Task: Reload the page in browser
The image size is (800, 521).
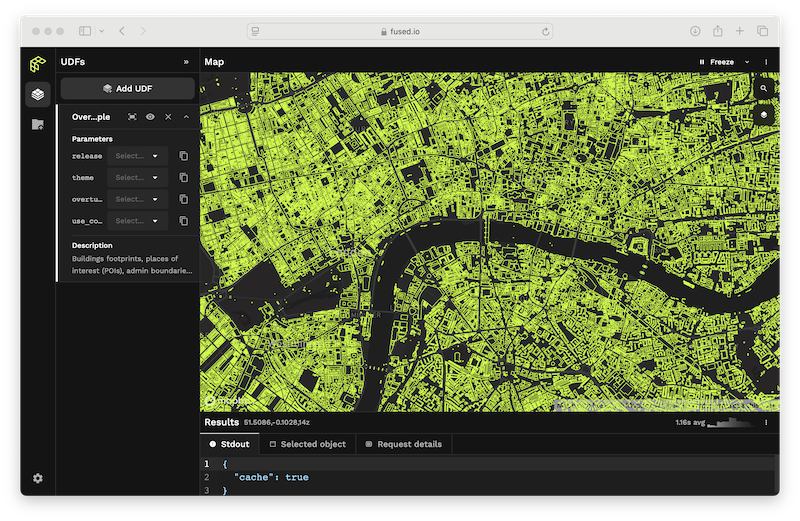Action: 545,32
